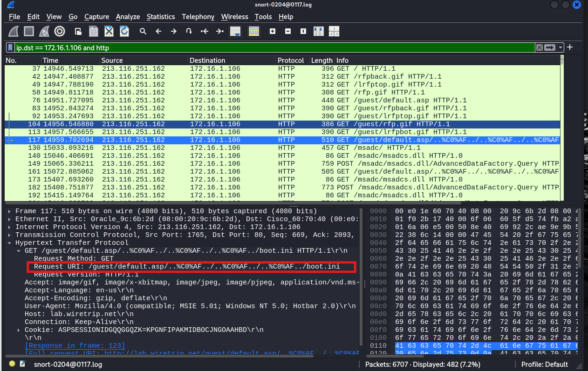Restart the current capture
The width and height of the screenshot is (588, 371).
coord(44,31)
